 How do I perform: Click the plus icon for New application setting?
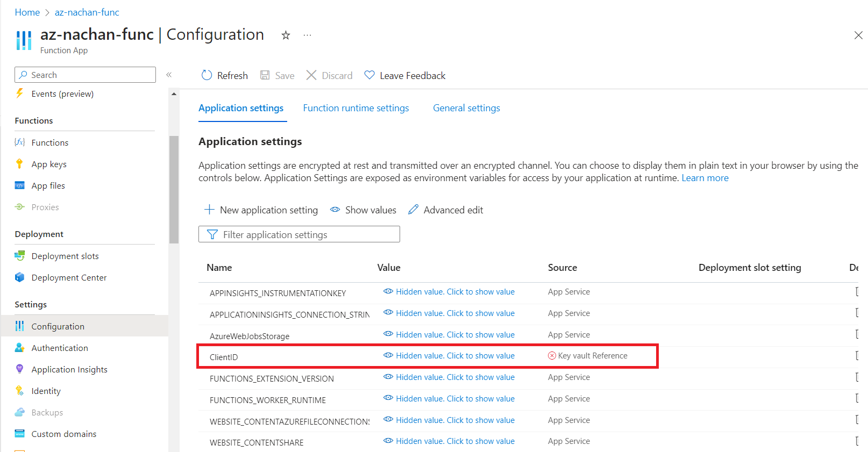pyautogui.click(x=210, y=210)
